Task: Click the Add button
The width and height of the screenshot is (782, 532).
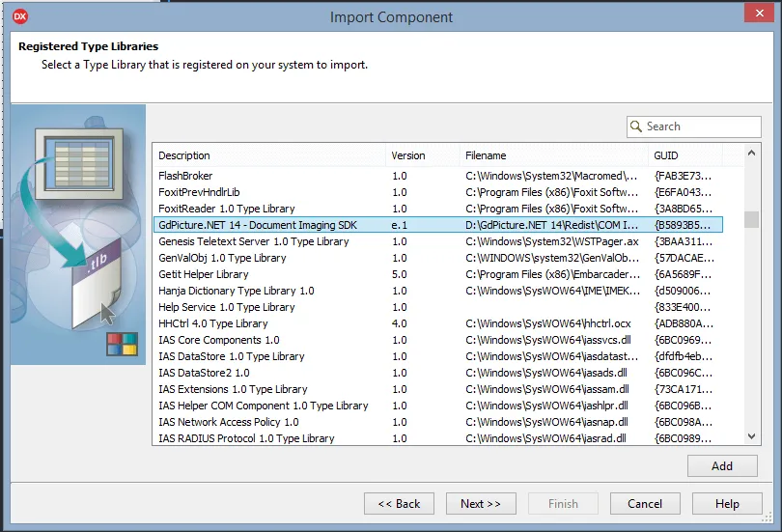Action: 722,466
